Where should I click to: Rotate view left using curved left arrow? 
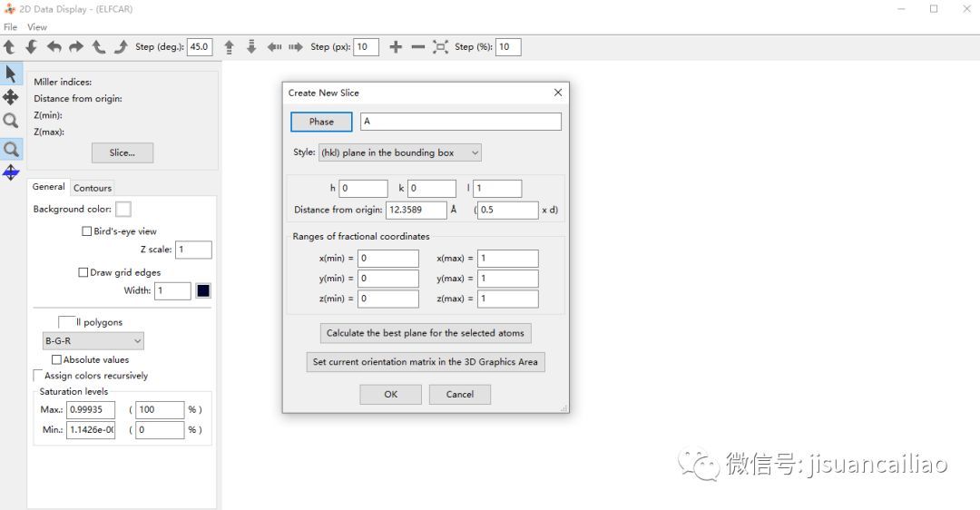[x=54, y=47]
